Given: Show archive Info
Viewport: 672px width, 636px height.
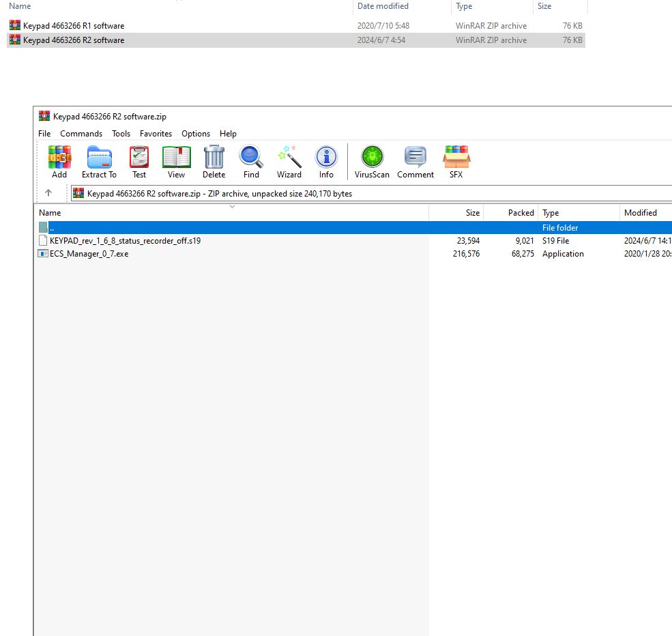Looking at the screenshot, I should point(326,157).
